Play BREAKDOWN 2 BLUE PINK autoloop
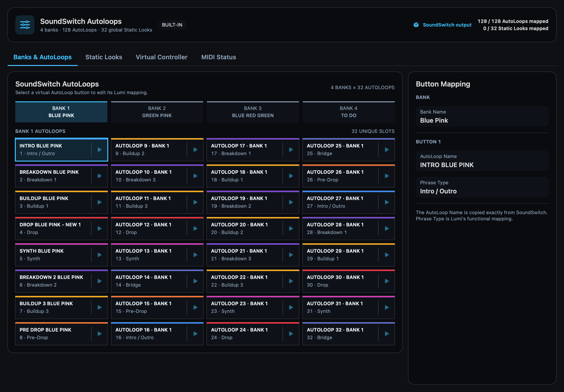The height and width of the screenshot is (392, 564). (99, 281)
